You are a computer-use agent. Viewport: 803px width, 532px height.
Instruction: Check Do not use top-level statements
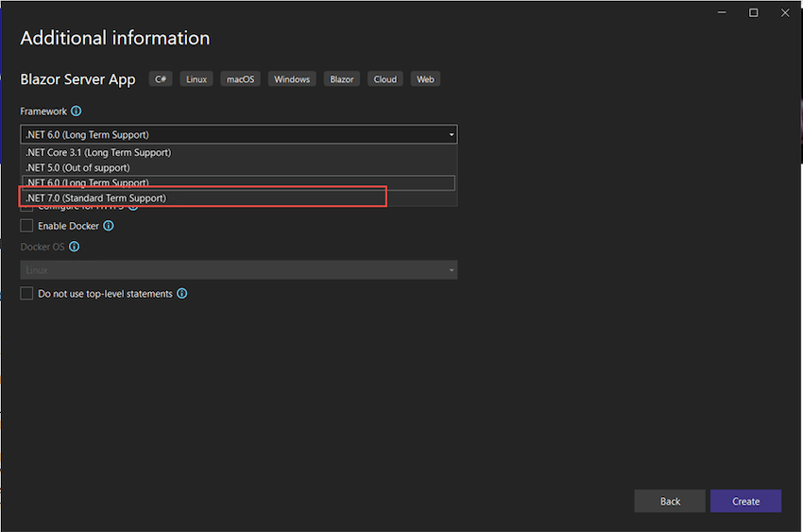click(x=26, y=294)
